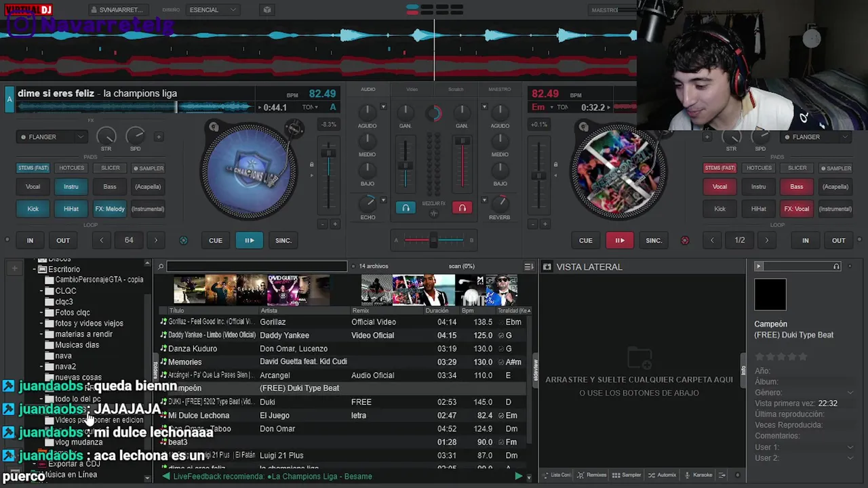Image resolution: width=868 pixels, height=488 pixels.
Task: Toggle left deck Vocal stem pad
Action: click(x=33, y=186)
